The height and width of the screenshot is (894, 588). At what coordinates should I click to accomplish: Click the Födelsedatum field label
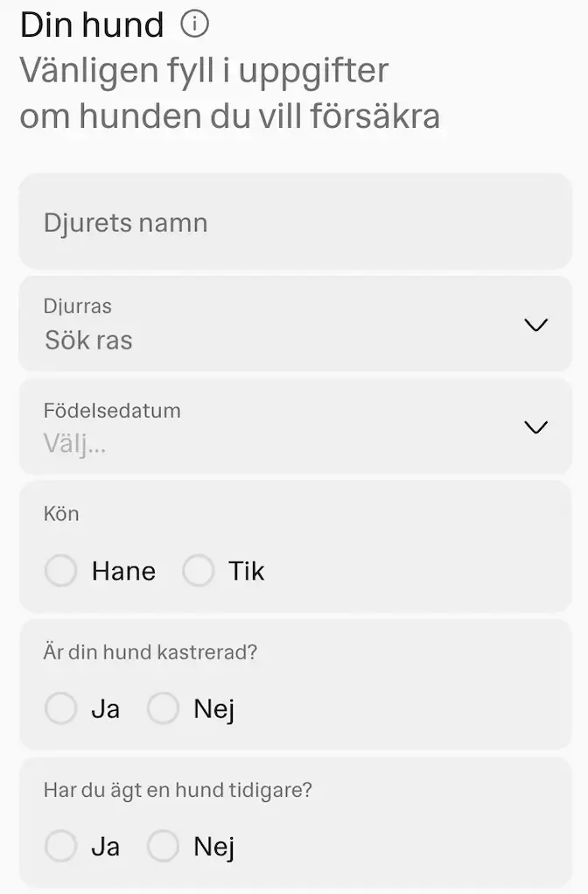[112, 410]
